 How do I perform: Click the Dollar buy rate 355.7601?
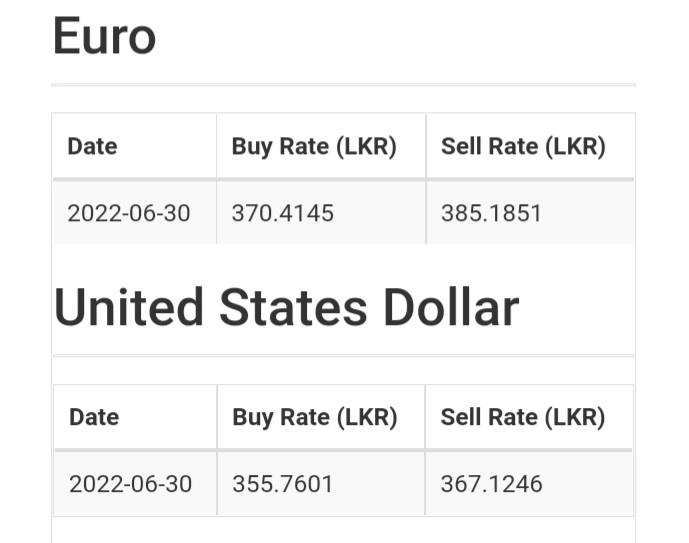pyautogui.click(x=283, y=484)
